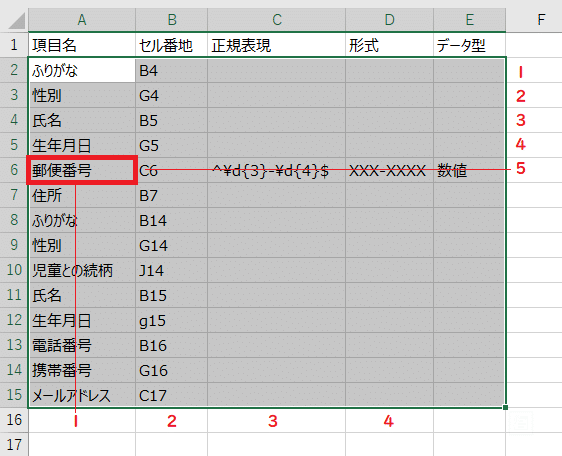This screenshot has height=456, width=562.
Task: Click cell containing B16
Action: (172, 345)
